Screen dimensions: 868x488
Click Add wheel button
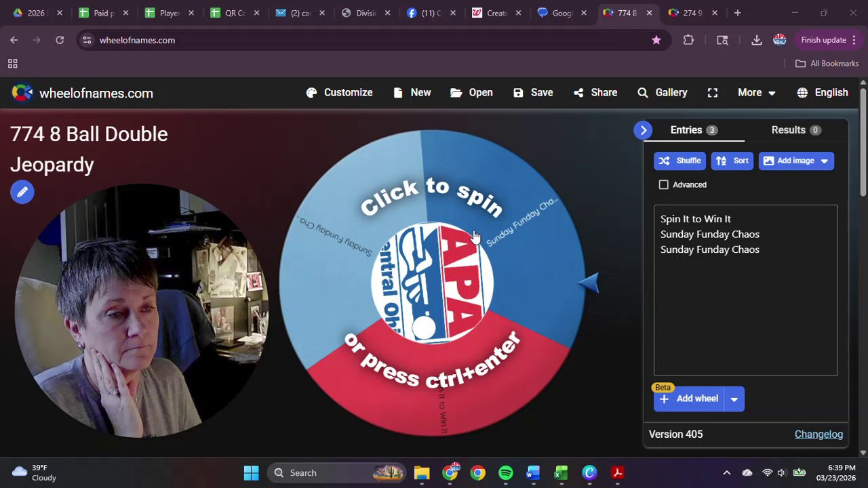coord(689,399)
